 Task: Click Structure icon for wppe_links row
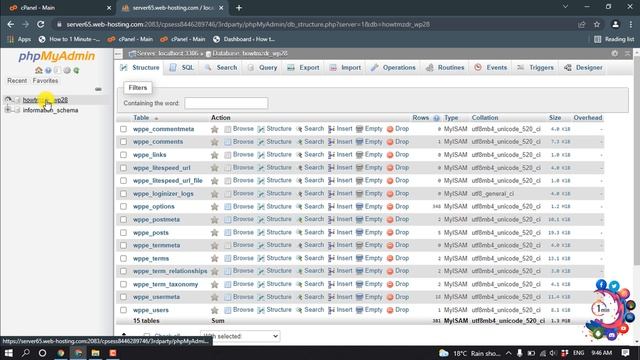[261, 155]
